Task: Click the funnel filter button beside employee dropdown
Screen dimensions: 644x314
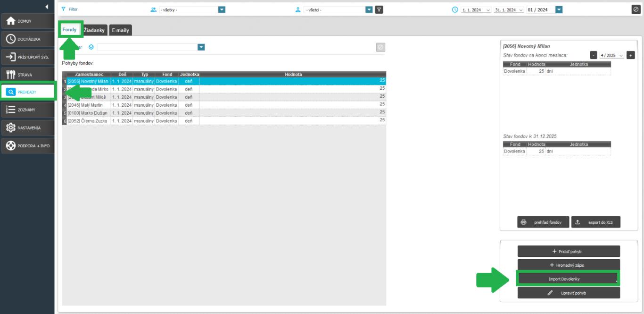Action: (x=379, y=9)
